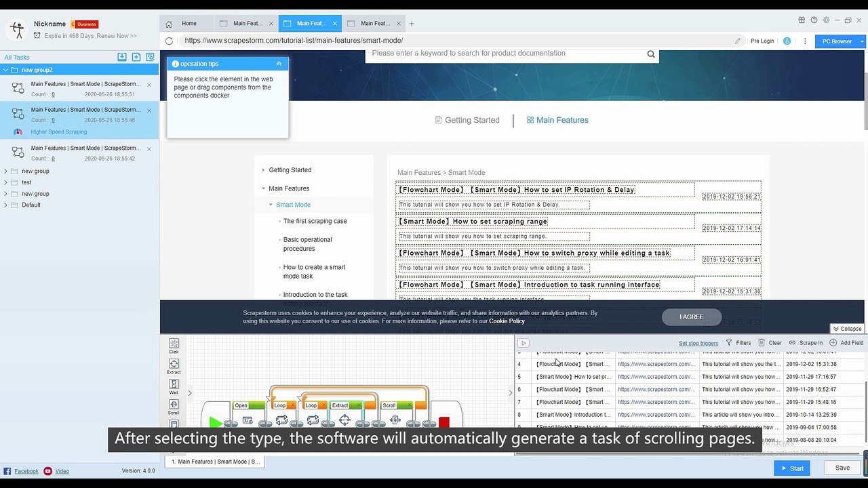868x488 pixels.
Task: Open the task search icon beside All Tasks
Action: click(151, 57)
